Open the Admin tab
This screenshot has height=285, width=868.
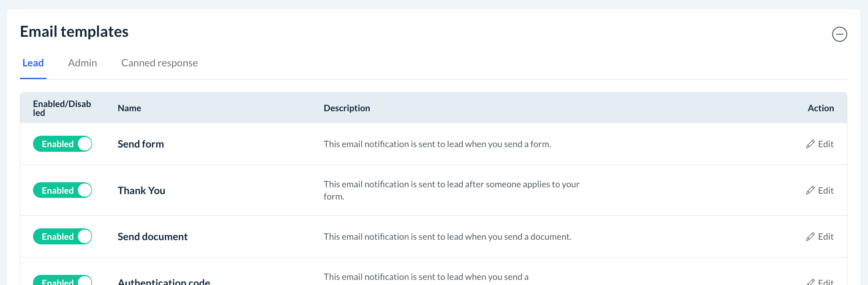82,63
